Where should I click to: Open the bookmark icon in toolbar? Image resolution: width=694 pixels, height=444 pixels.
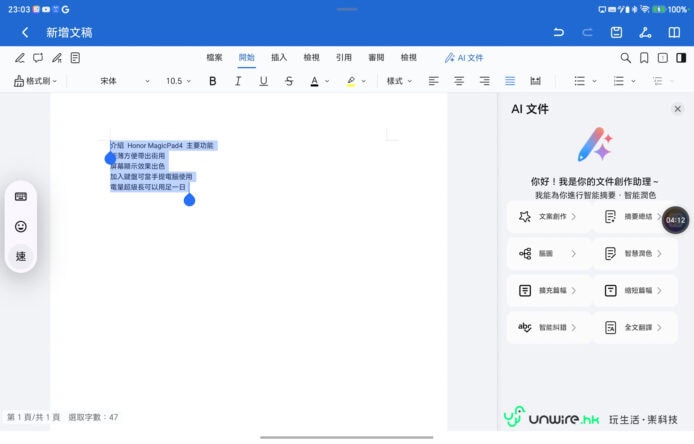pyautogui.click(x=644, y=58)
